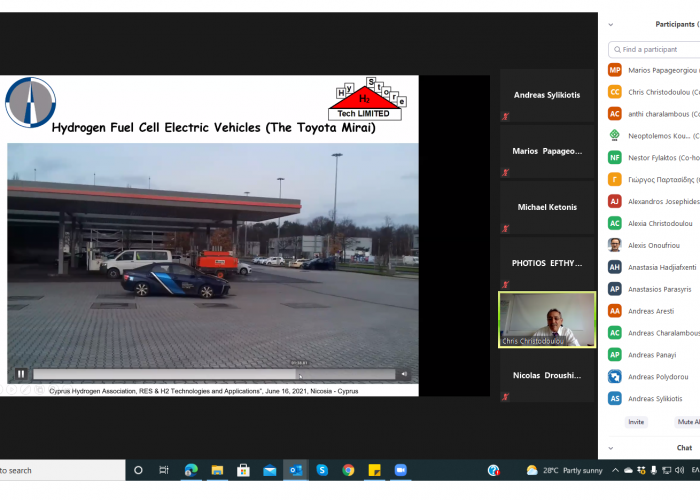Image resolution: width=700 pixels, height=500 pixels.
Task: Click Nicolas Droushi... video tile
Action: point(547,375)
